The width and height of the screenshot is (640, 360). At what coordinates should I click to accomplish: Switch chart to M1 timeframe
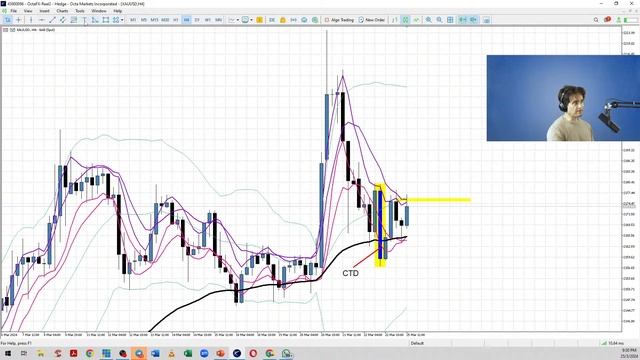point(133,20)
